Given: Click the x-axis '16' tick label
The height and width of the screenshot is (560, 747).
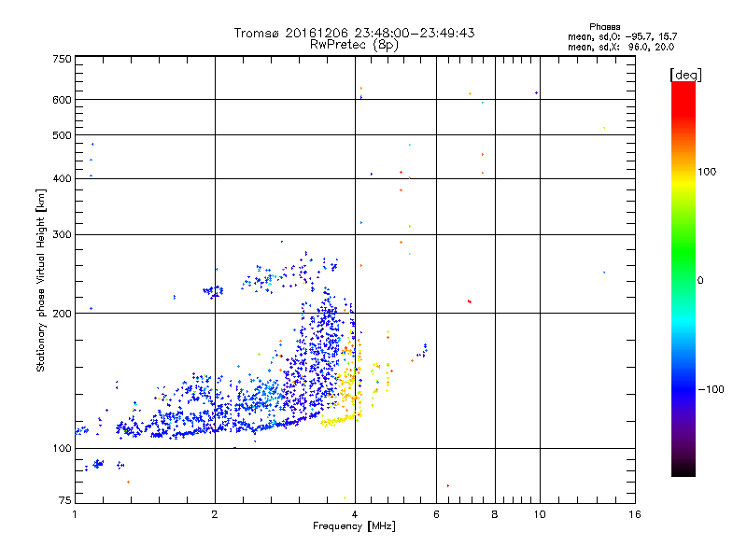Looking at the screenshot, I should (x=635, y=514).
